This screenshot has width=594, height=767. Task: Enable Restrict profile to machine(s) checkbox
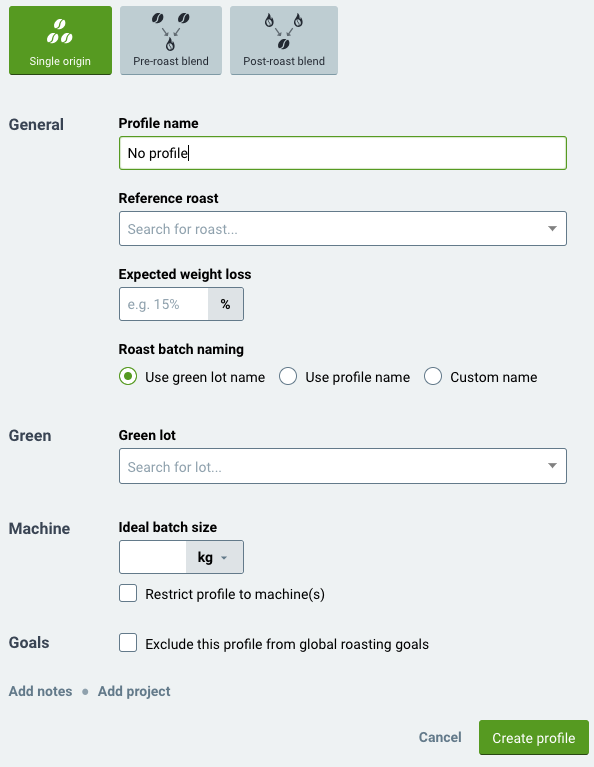[128, 593]
